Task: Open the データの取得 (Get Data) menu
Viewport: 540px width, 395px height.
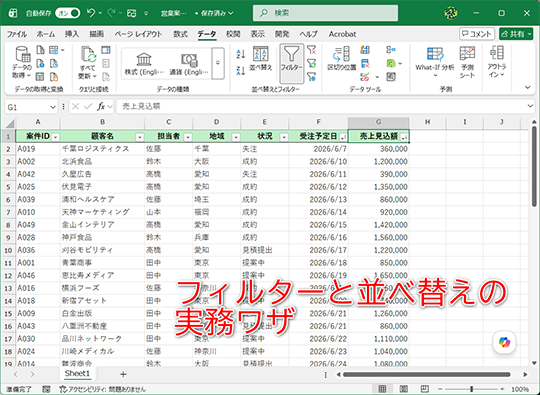Action: 22,62
